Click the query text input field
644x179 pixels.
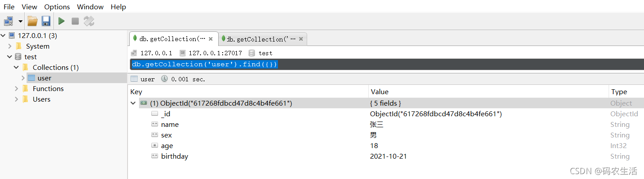[387, 65]
